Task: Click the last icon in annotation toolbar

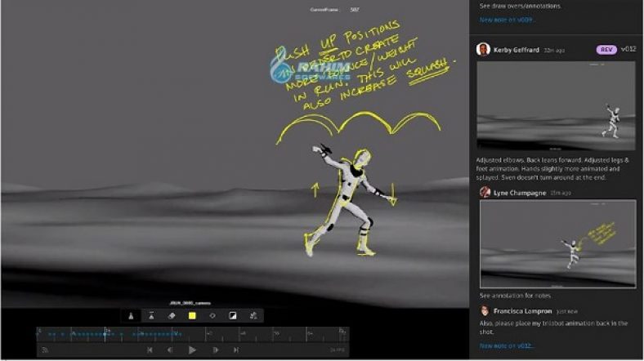Action: [x=253, y=316]
